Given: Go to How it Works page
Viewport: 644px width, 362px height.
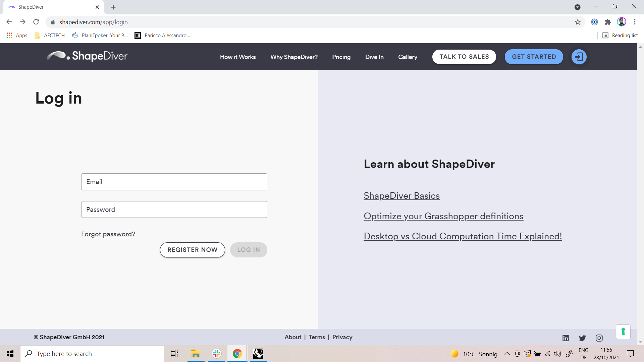Looking at the screenshot, I should pyautogui.click(x=237, y=57).
